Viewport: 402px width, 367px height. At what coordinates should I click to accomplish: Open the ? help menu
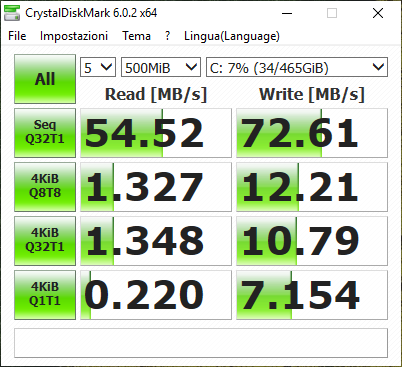(x=167, y=36)
